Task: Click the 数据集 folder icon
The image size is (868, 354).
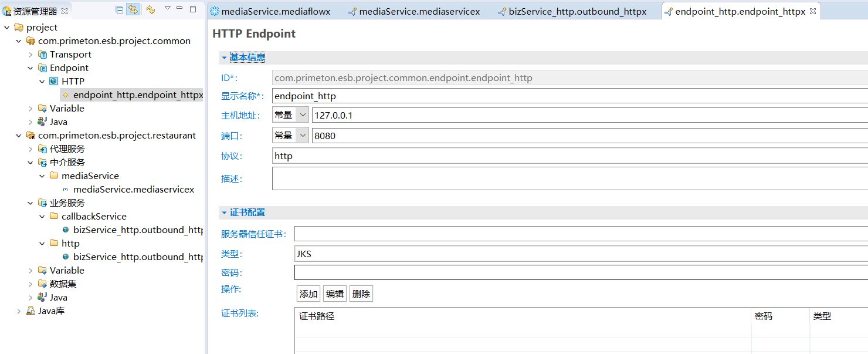Action: click(43, 284)
